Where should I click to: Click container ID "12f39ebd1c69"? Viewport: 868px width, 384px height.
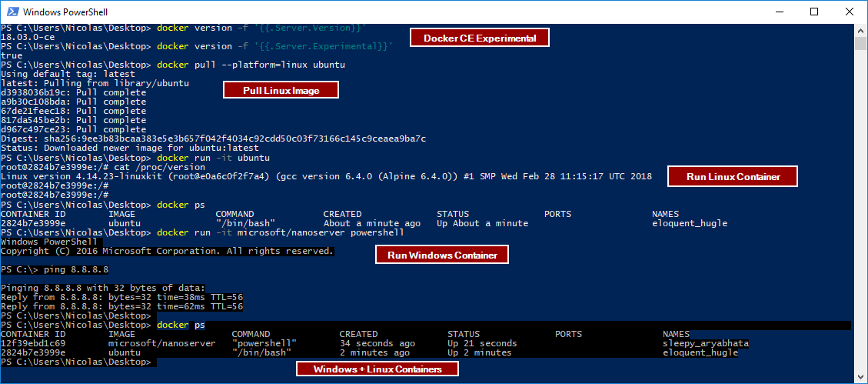[x=33, y=343]
